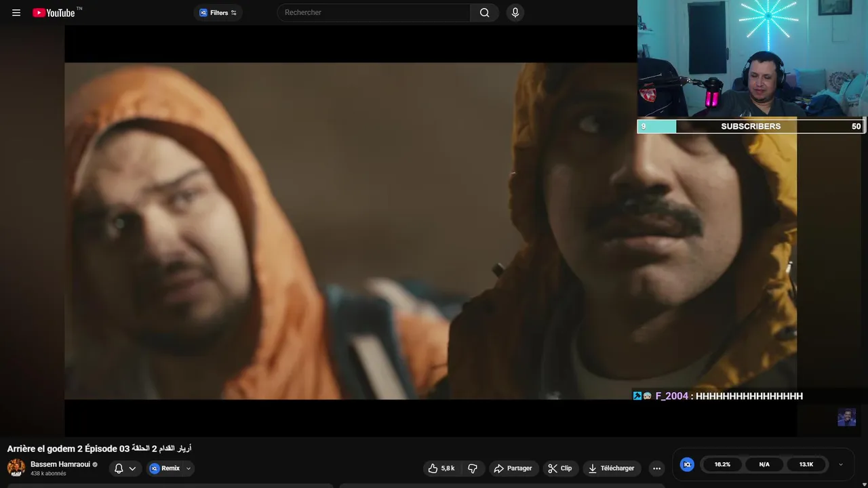Viewport: 868px width, 488px height.
Task: Click the N/A stat pill
Action: (x=764, y=464)
